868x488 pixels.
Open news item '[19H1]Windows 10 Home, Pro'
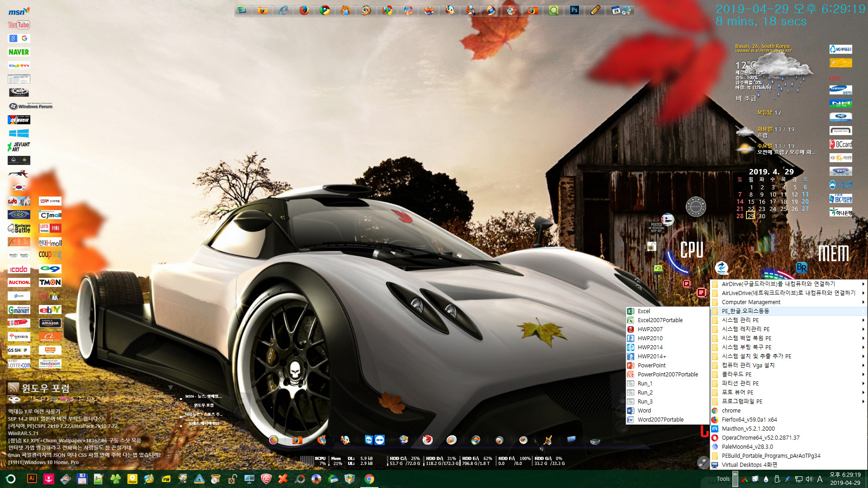(43, 462)
